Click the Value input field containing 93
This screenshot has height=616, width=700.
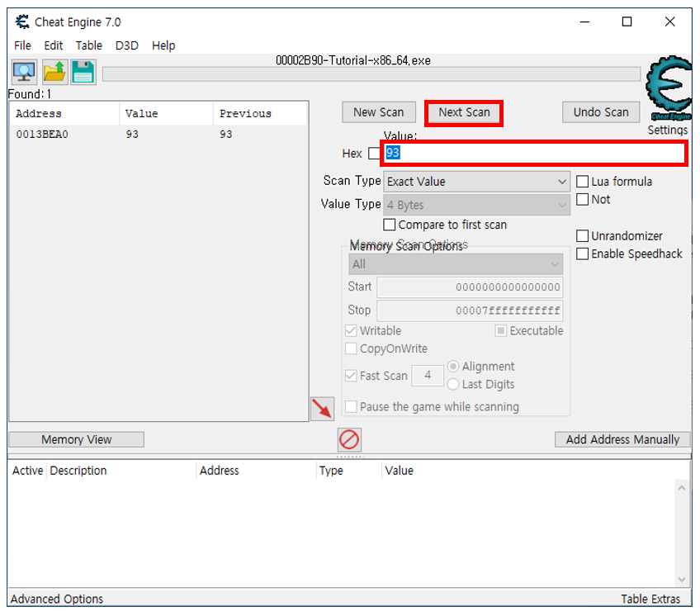pyautogui.click(x=534, y=154)
